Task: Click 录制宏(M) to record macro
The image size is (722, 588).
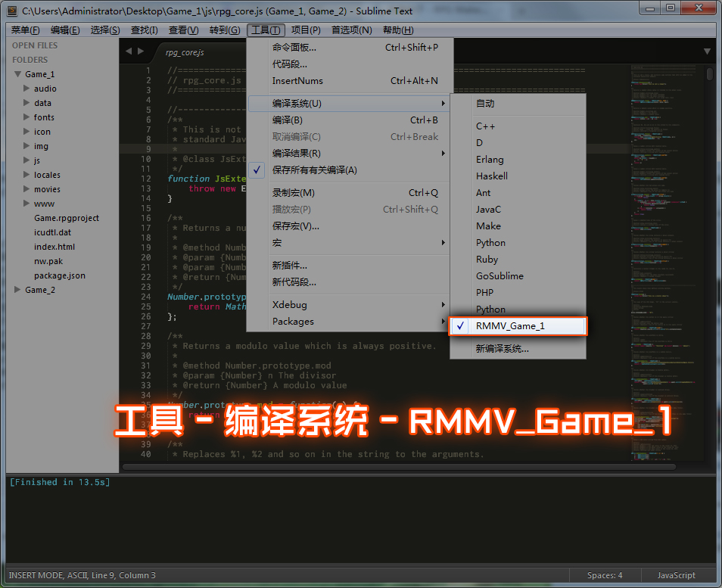Action: pyautogui.click(x=349, y=193)
